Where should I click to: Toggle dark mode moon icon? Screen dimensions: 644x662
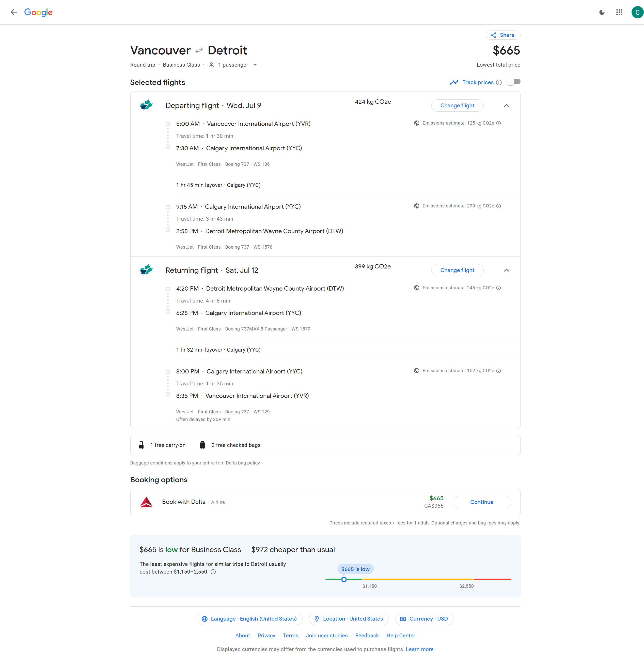click(602, 12)
